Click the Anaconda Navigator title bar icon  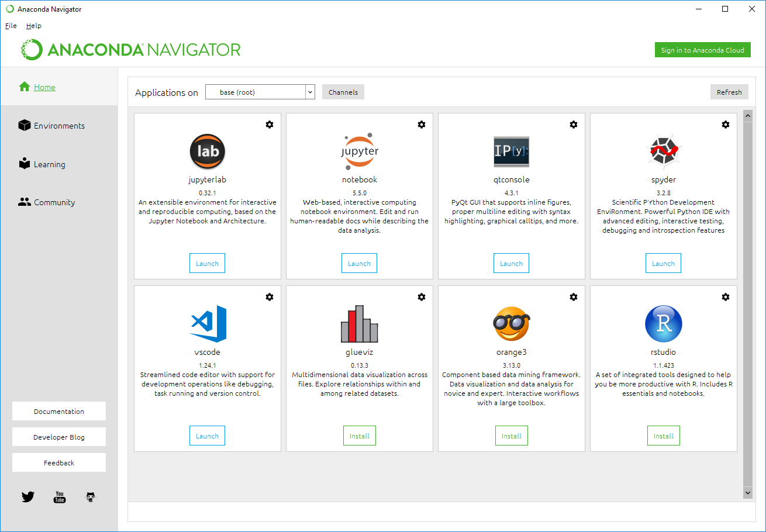tap(9, 9)
